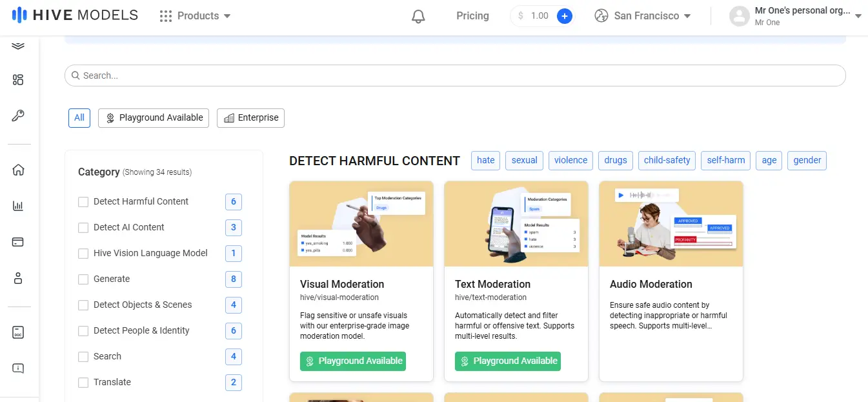Tick the Search category checkbox
Screen dimensions: 868x402
click(83, 357)
